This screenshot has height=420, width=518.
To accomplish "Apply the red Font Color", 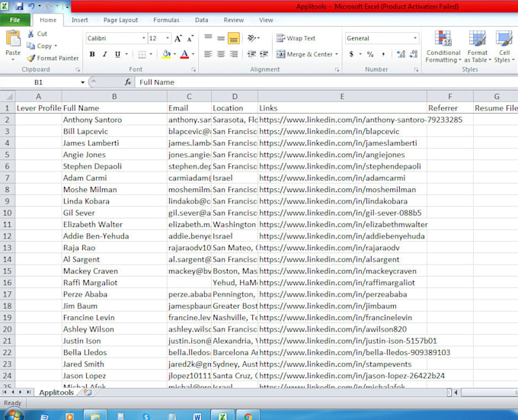I will 184,54.
